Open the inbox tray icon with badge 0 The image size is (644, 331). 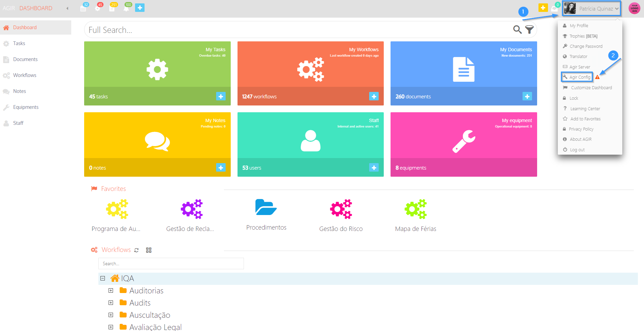point(555,8)
